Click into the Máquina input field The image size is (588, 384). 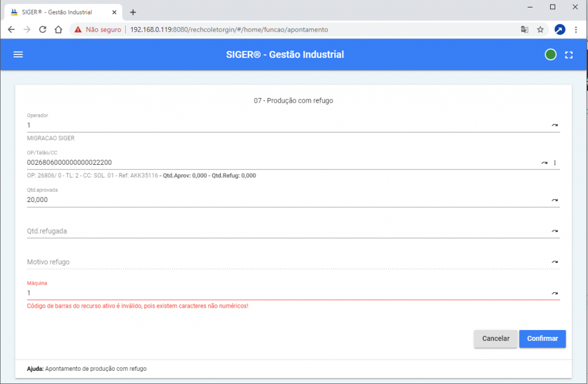(x=281, y=293)
